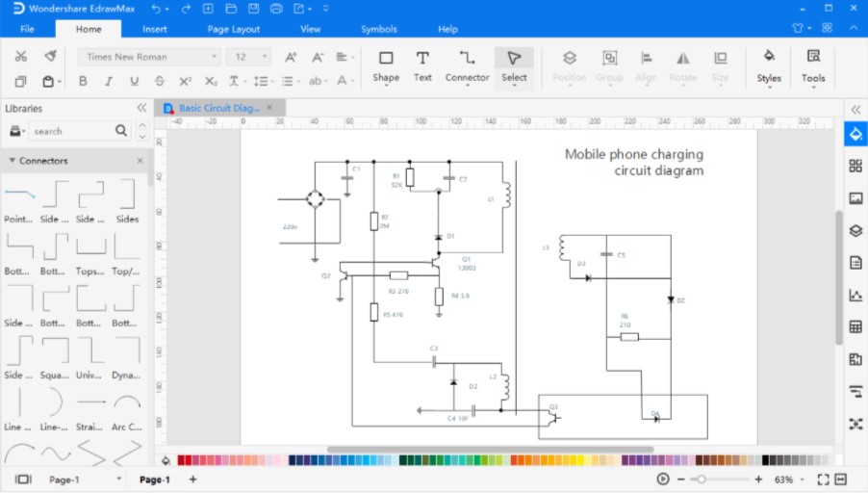Click the Cut scissors icon

coord(21,56)
